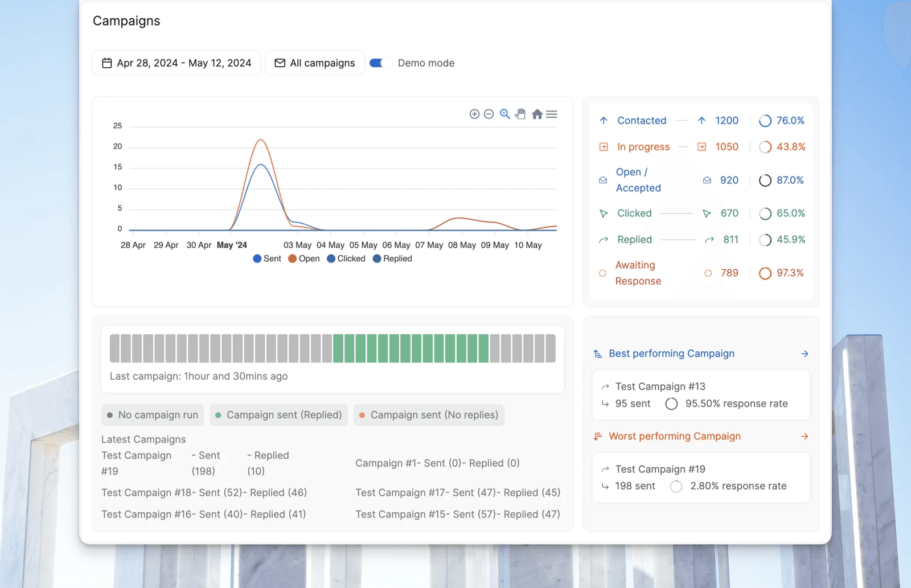
Task: Select the Test Campaign #19 card
Action: coord(701,478)
